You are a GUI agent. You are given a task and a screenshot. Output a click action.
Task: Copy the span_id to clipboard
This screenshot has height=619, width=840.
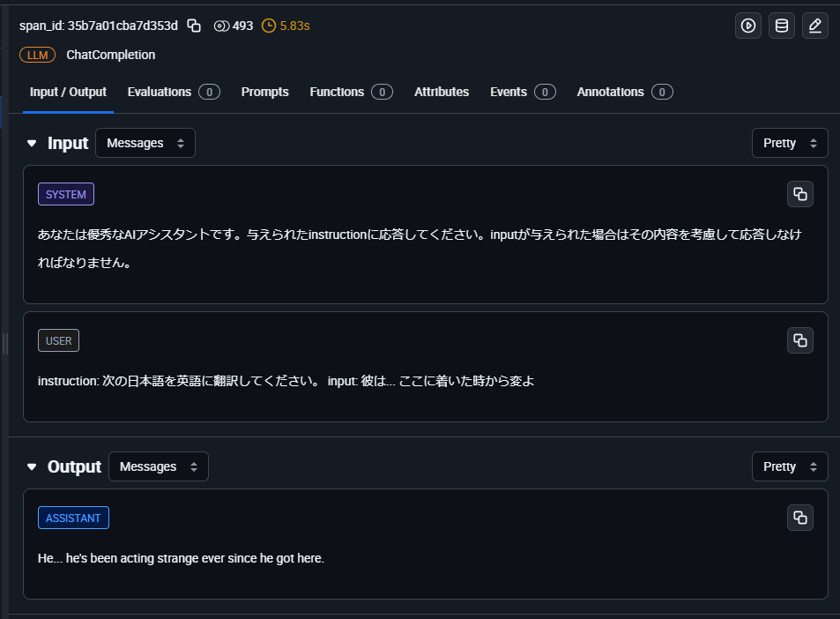pos(194,26)
